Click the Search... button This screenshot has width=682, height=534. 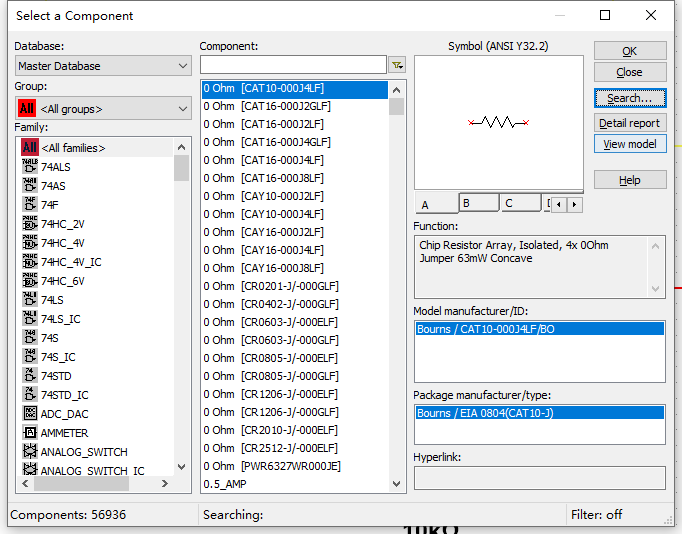(x=629, y=98)
